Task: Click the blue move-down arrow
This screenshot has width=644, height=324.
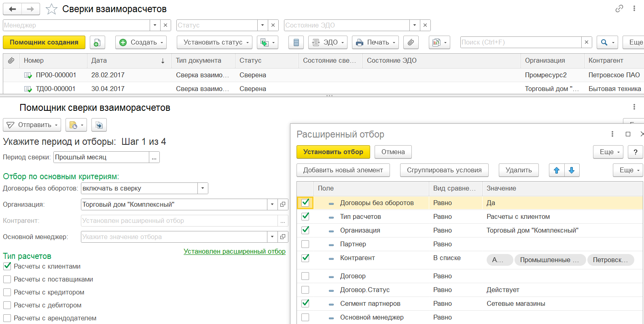Action: click(x=572, y=170)
